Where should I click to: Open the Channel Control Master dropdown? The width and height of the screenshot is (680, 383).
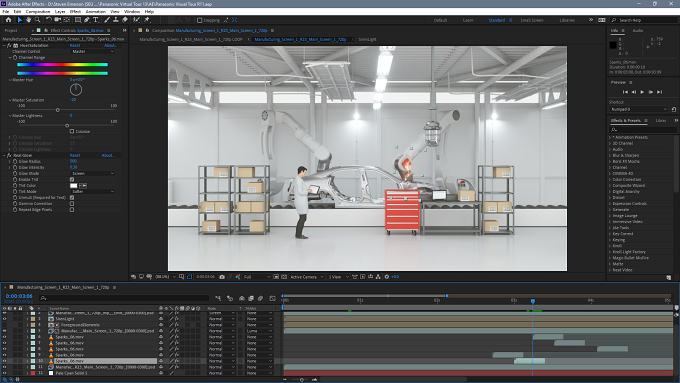pyautogui.click(x=93, y=51)
